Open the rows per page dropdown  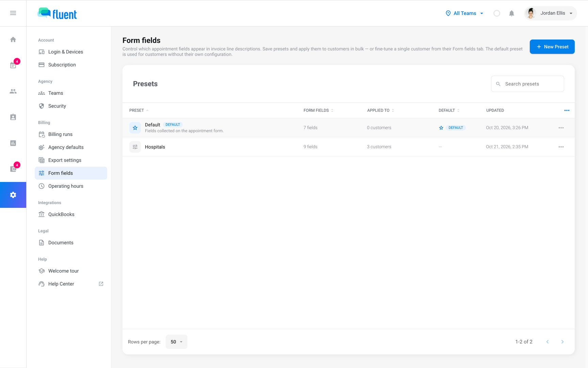[x=177, y=342]
